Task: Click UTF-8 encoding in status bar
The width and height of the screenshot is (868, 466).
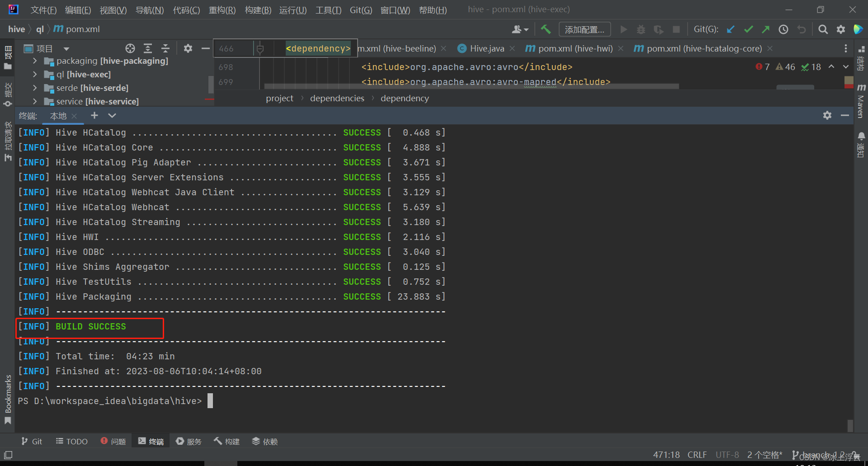Action: click(727, 455)
